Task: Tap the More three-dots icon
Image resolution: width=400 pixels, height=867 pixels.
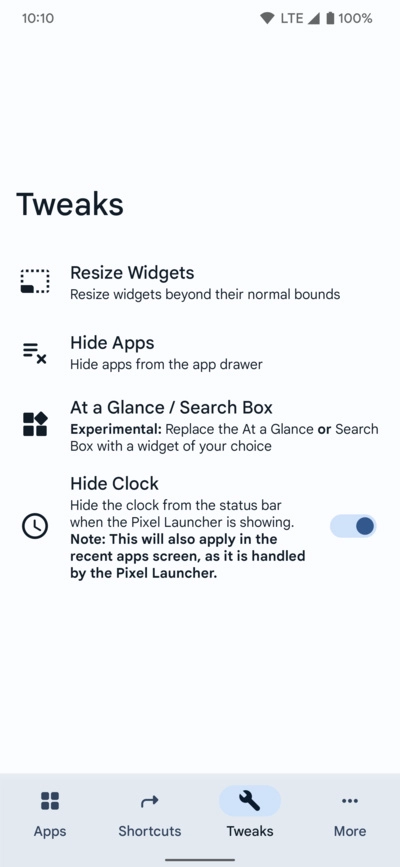Action: tap(350, 801)
